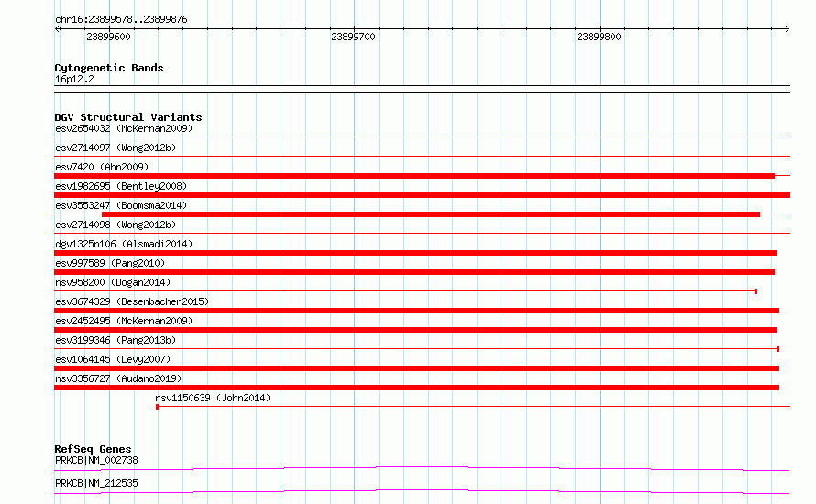Click the 16p12.2 band label
This screenshot has width=816, height=504.
pyautogui.click(x=74, y=79)
